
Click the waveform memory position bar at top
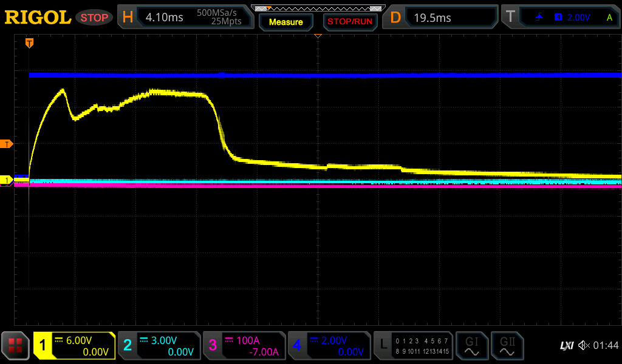coord(317,8)
